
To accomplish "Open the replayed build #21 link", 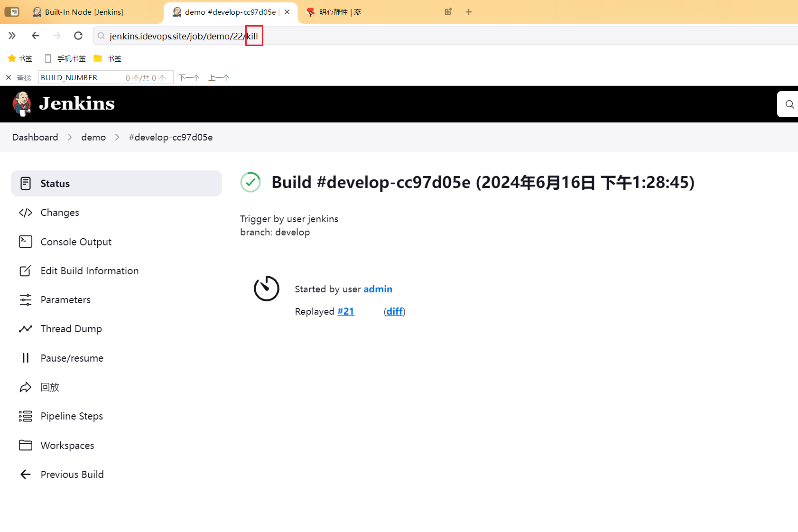I will [x=346, y=311].
